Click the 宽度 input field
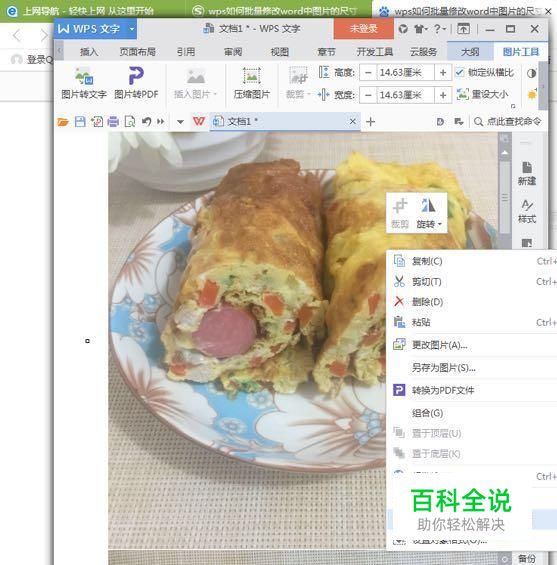The width and height of the screenshot is (557, 565). pyautogui.click(x=405, y=95)
